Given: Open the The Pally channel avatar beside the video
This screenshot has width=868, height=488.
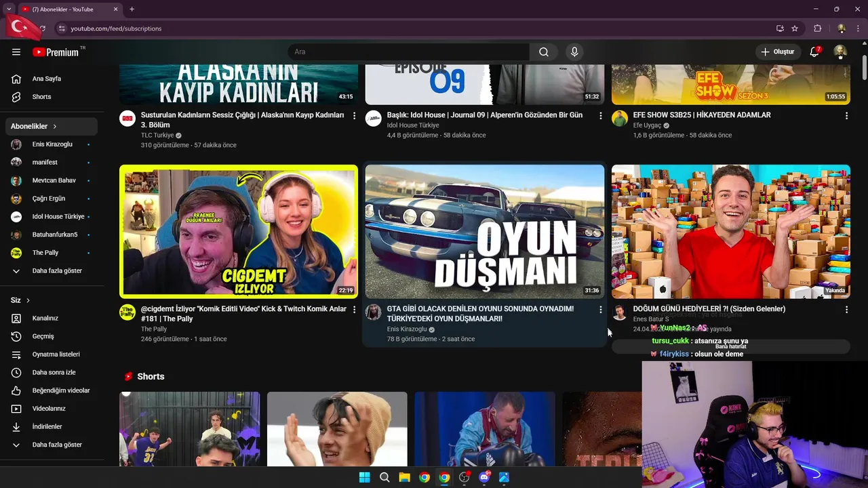Looking at the screenshot, I should pos(127,312).
